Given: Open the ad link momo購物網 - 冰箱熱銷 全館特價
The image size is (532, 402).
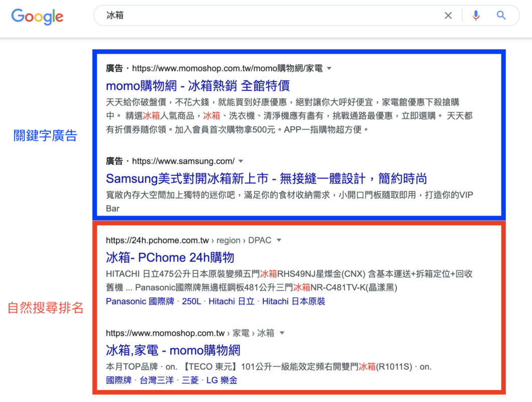Looking at the screenshot, I should (x=198, y=85).
